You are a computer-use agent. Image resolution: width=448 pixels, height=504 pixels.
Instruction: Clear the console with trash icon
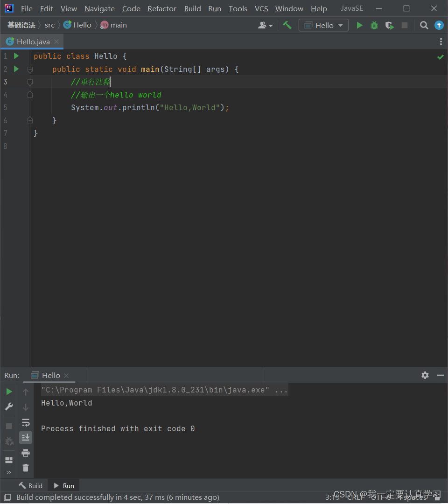26,468
